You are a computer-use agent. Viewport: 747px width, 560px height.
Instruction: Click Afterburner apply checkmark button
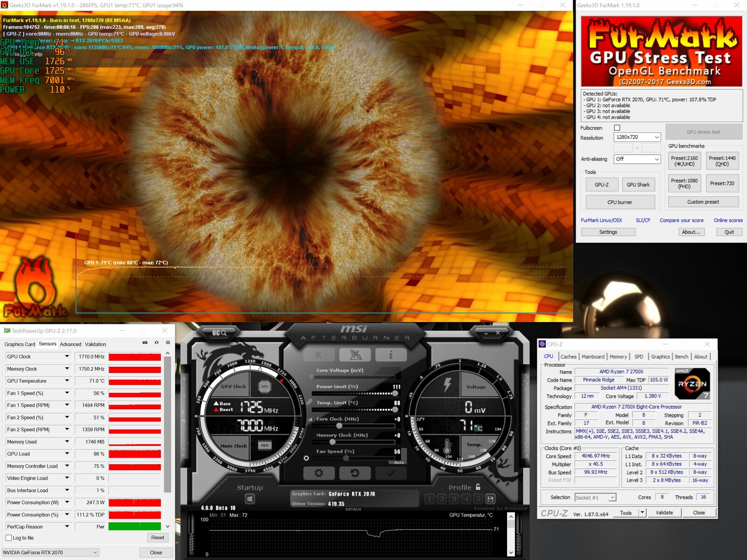coord(391,473)
